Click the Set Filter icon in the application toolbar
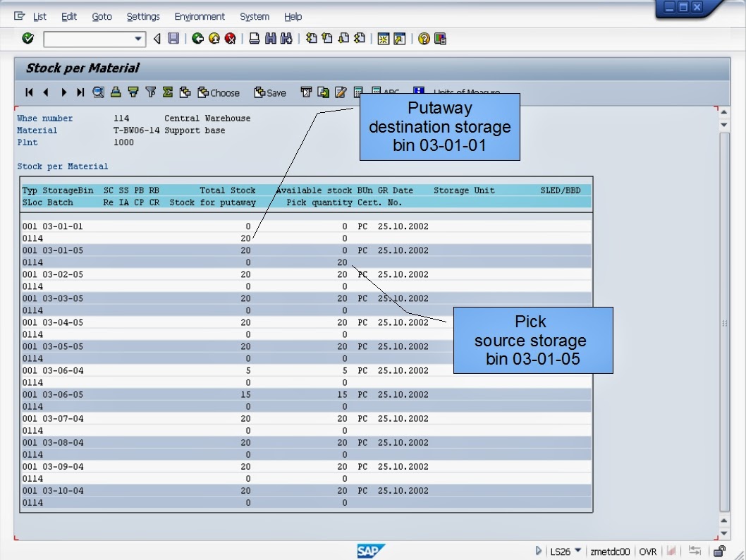 click(x=150, y=92)
